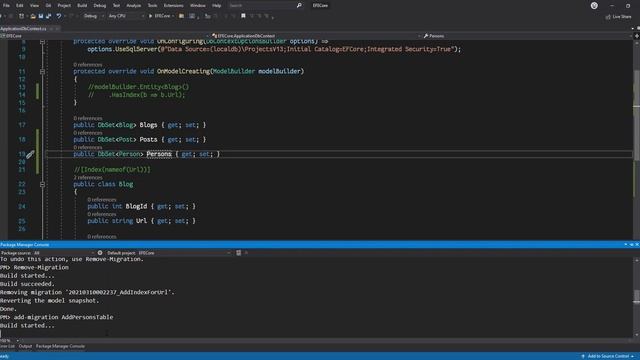640x360 pixels.
Task: Click references link above Blogs property
Action: pyautogui.click(x=88, y=118)
